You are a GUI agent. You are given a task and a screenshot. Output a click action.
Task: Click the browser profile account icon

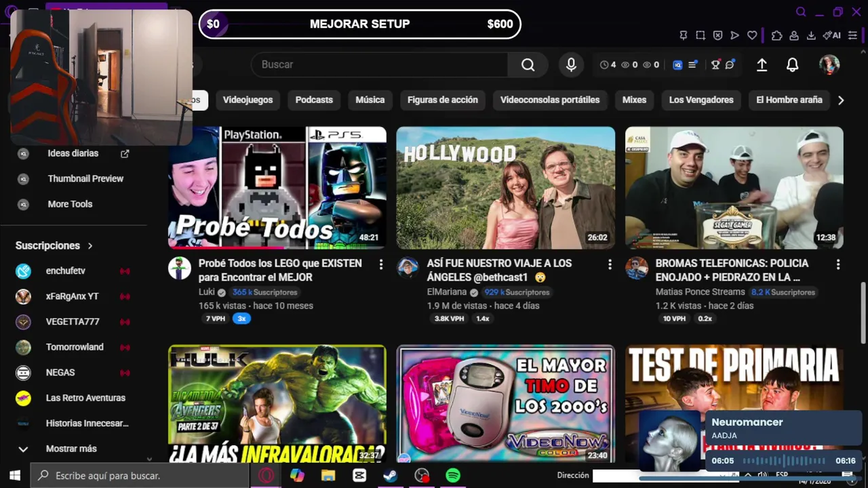[793, 35]
